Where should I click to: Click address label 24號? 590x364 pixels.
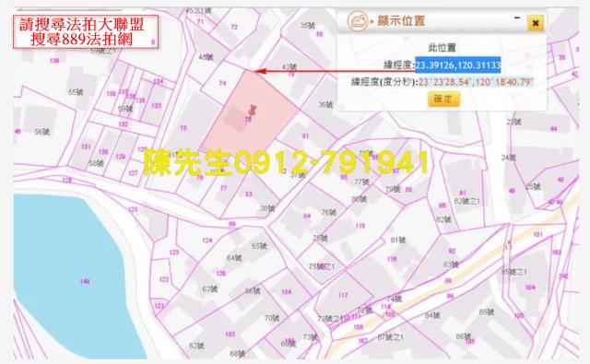point(508,158)
